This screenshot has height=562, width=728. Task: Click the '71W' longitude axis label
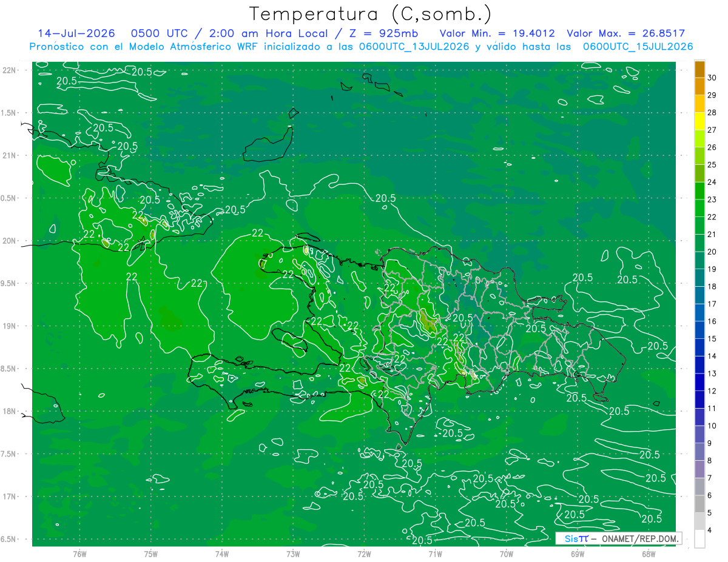click(435, 554)
